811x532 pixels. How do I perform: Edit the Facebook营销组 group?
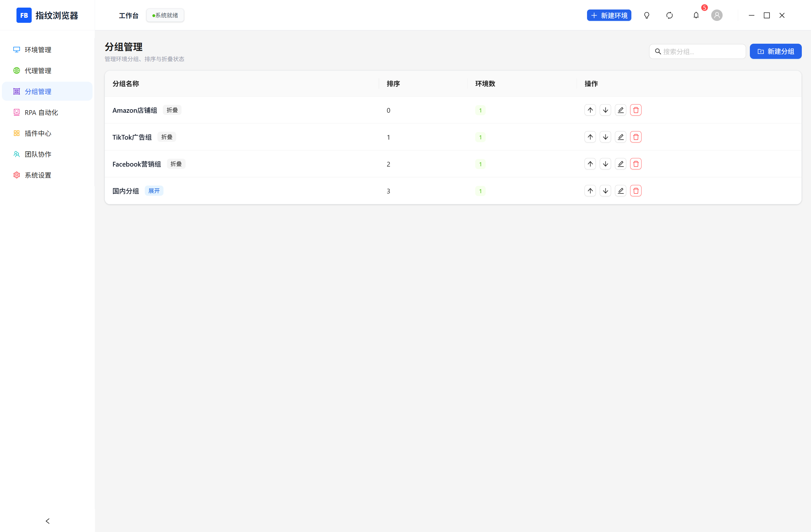621,164
